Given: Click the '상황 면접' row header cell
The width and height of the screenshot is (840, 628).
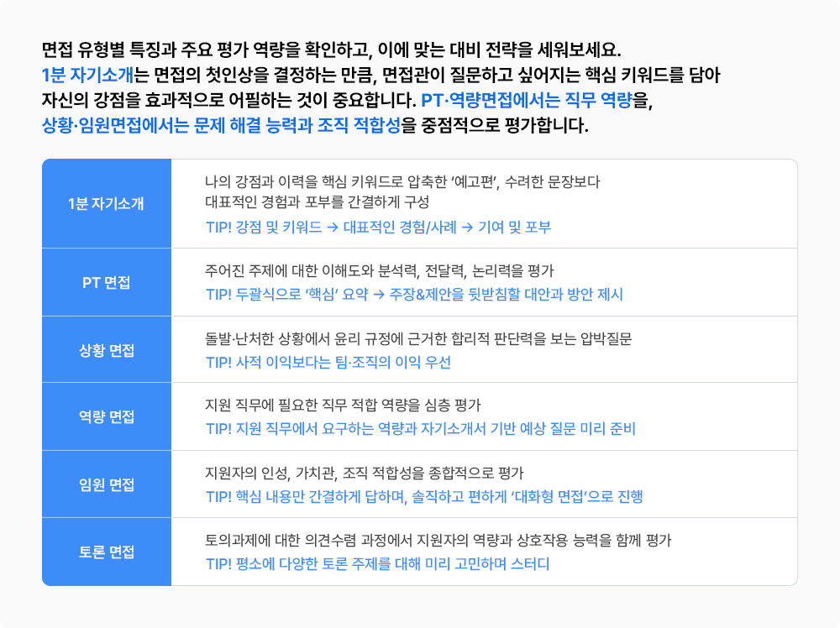Looking at the screenshot, I should coord(107,349).
